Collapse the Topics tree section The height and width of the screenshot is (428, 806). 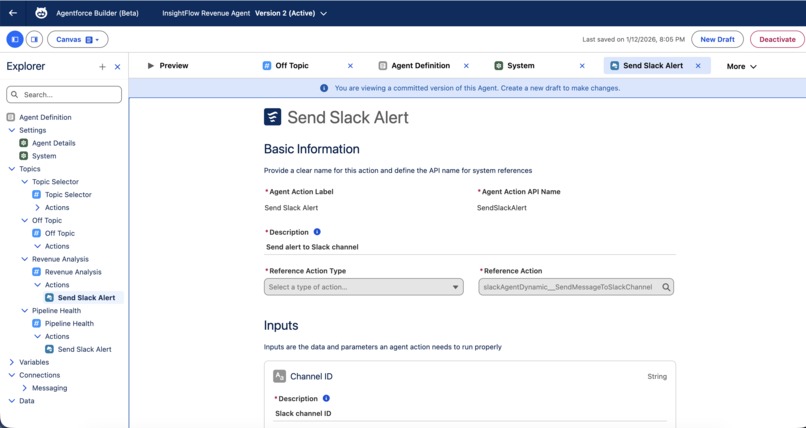[12, 169]
